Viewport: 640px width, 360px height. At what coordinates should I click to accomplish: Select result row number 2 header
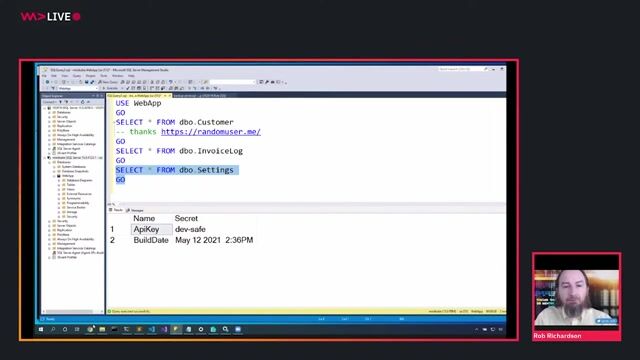pos(113,240)
